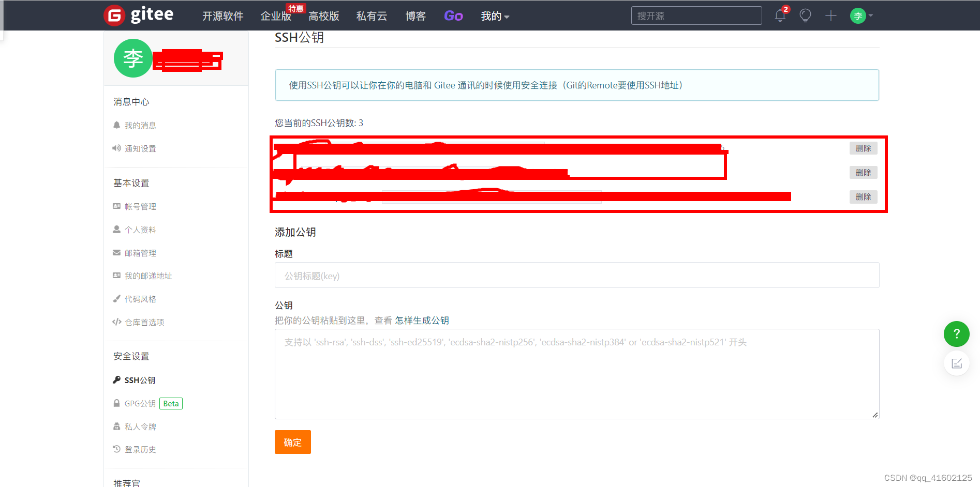Click the key icon beside SSH公钥
980x487 pixels.
116,379
